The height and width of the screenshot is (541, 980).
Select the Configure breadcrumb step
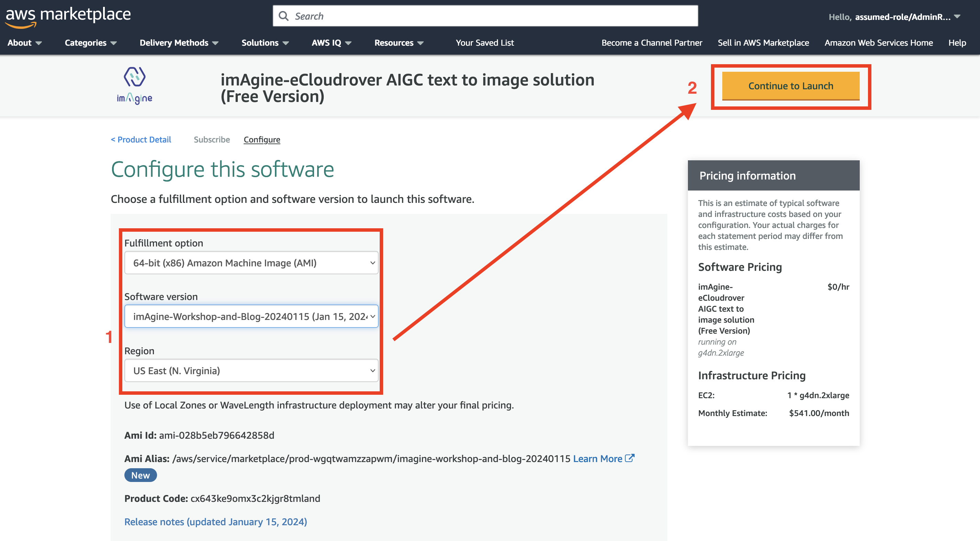(262, 139)
